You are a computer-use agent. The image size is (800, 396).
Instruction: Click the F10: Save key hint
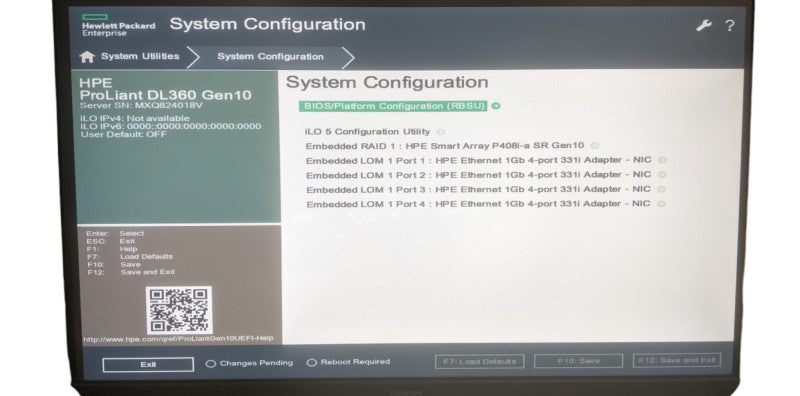click(114, 264)
